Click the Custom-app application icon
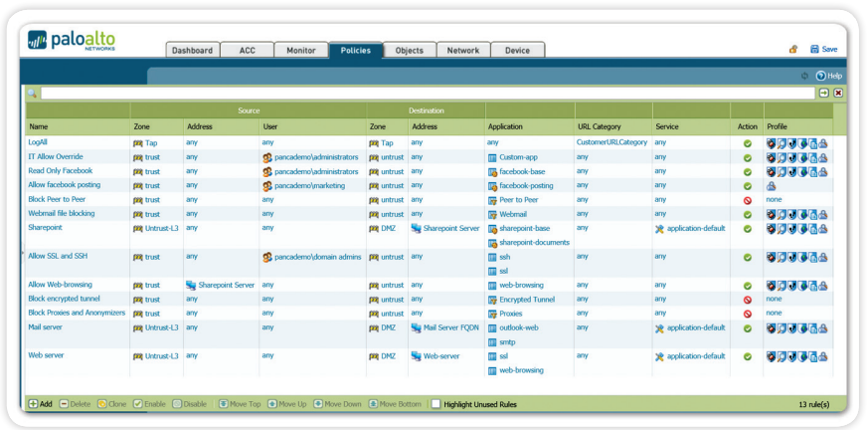 pyautogui.click(x=492, y=158)
